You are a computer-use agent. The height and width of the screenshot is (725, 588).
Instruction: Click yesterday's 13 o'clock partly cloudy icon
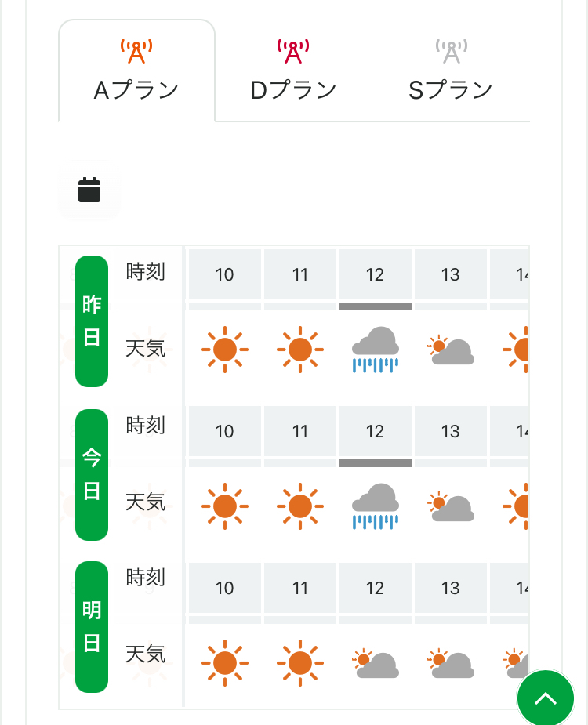(450, 350)
